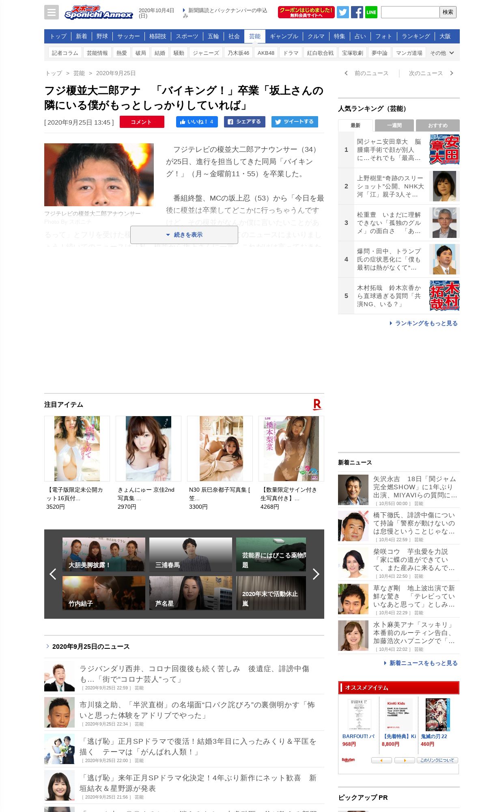Open the Twitter icon in header
The image size is (504, 812).
click(x=343, y=12)
